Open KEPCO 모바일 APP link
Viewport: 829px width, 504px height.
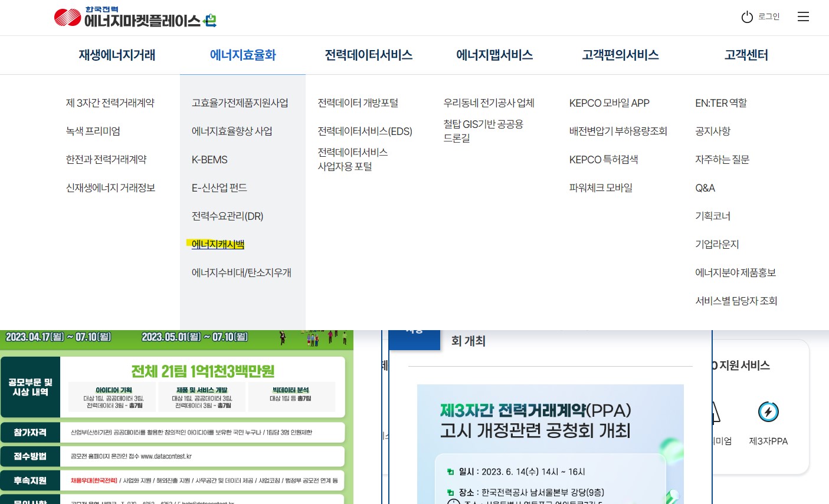(x=610, y=103)
